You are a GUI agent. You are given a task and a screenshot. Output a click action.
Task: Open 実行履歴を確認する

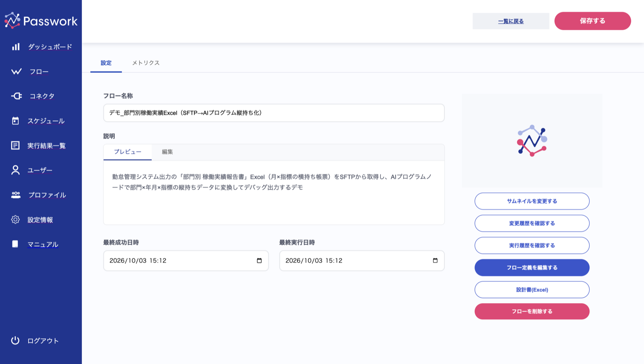coord(532,245)
